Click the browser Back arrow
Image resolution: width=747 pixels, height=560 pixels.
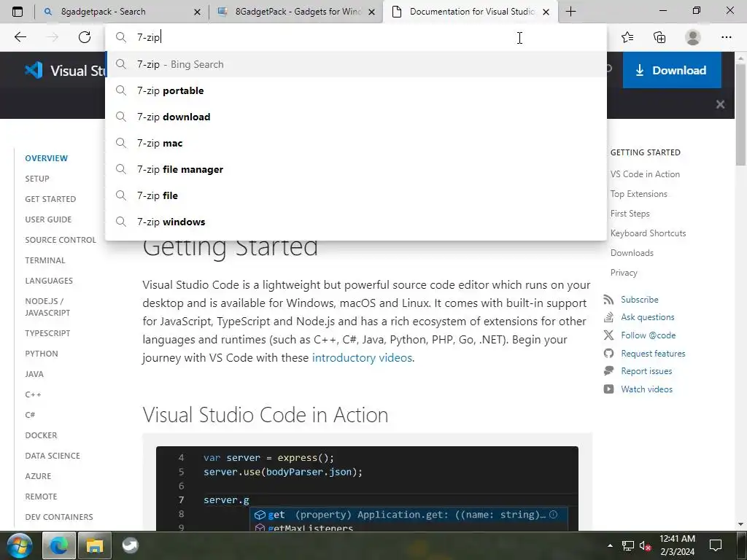point(20,37)
